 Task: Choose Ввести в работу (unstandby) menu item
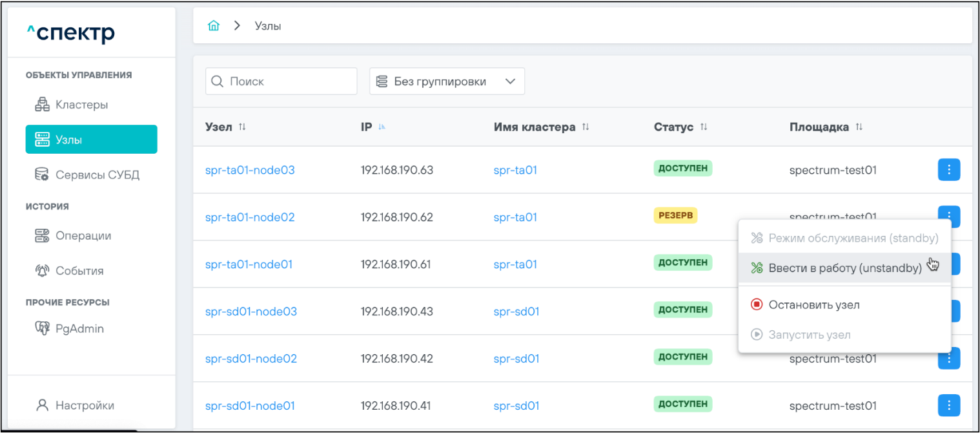coord(844,268)
